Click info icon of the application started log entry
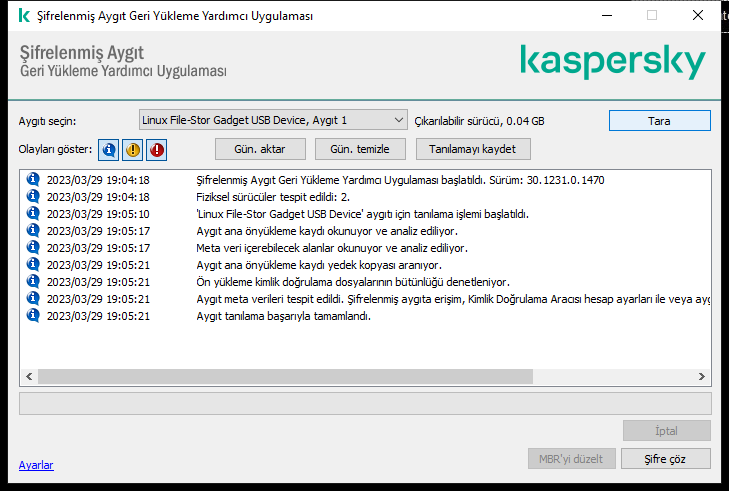 point(33,180)
